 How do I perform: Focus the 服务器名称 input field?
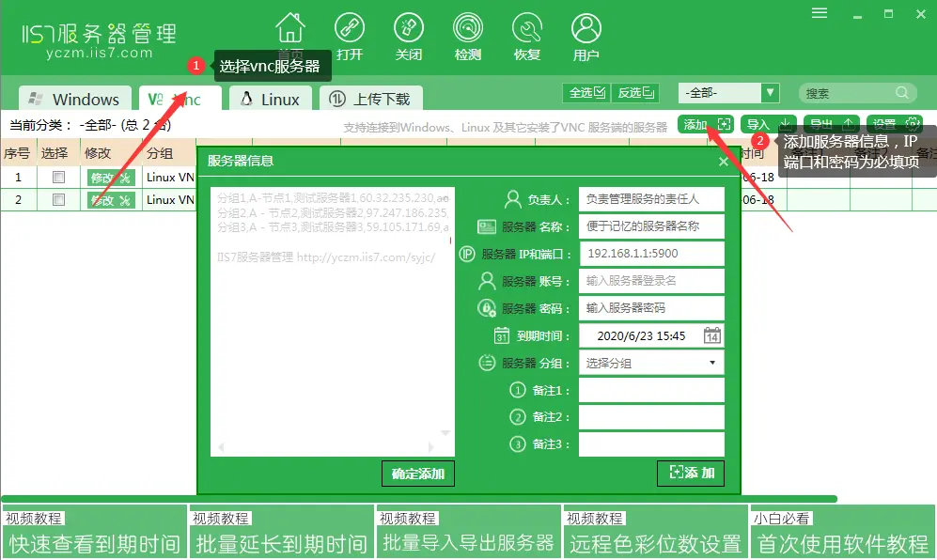[651, 226]
